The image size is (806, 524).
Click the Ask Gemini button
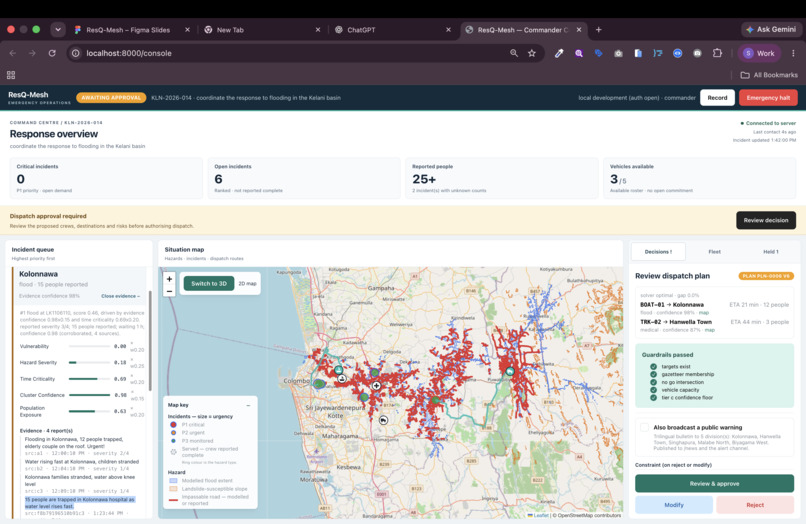pos(771,29)
